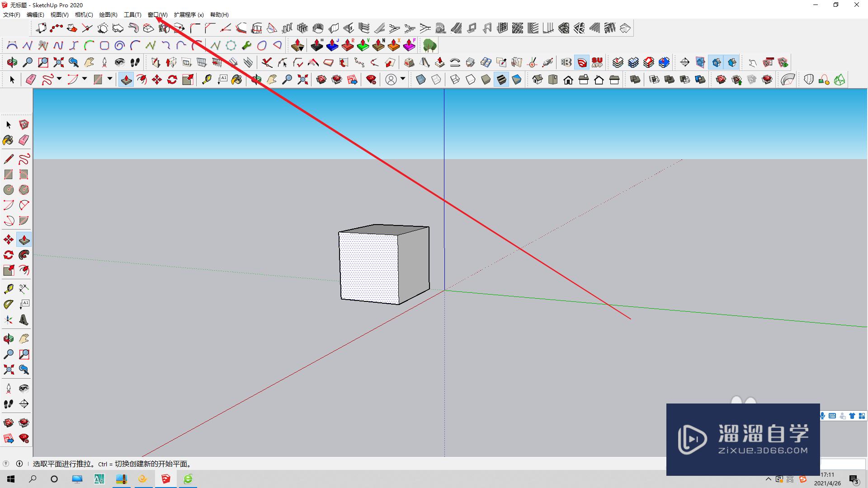Open the 帮助(H) menu
The width and height of the screenshot is (868, 488).
(220, 15)
